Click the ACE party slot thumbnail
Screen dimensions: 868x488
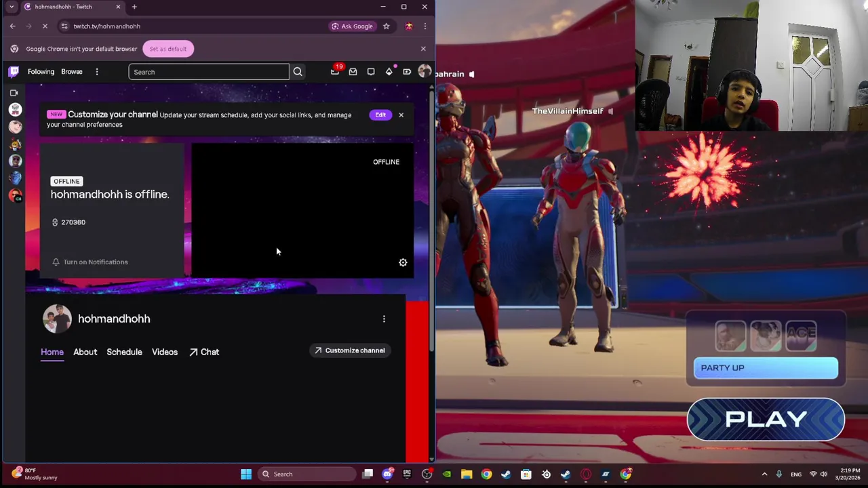point(801,335)
